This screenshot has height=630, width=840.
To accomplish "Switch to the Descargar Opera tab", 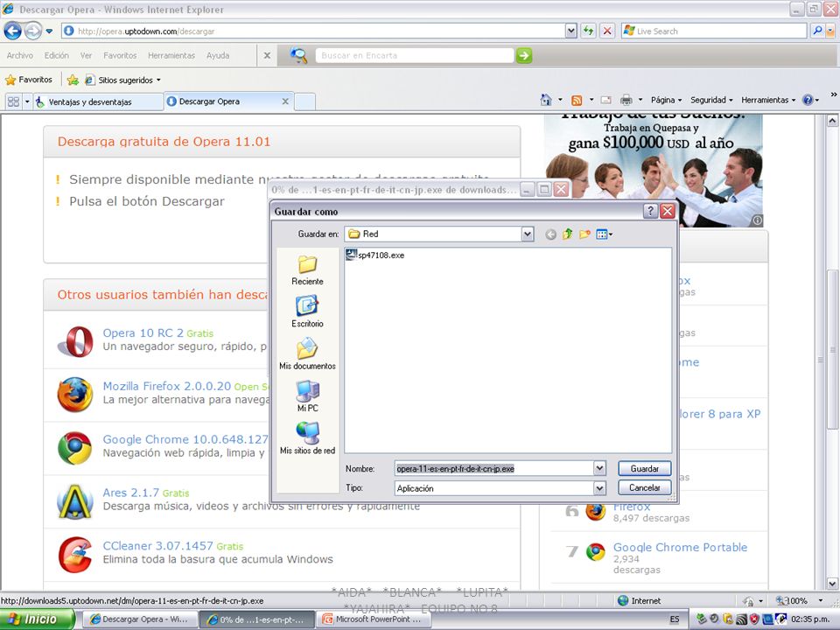I will click(228, 101).
